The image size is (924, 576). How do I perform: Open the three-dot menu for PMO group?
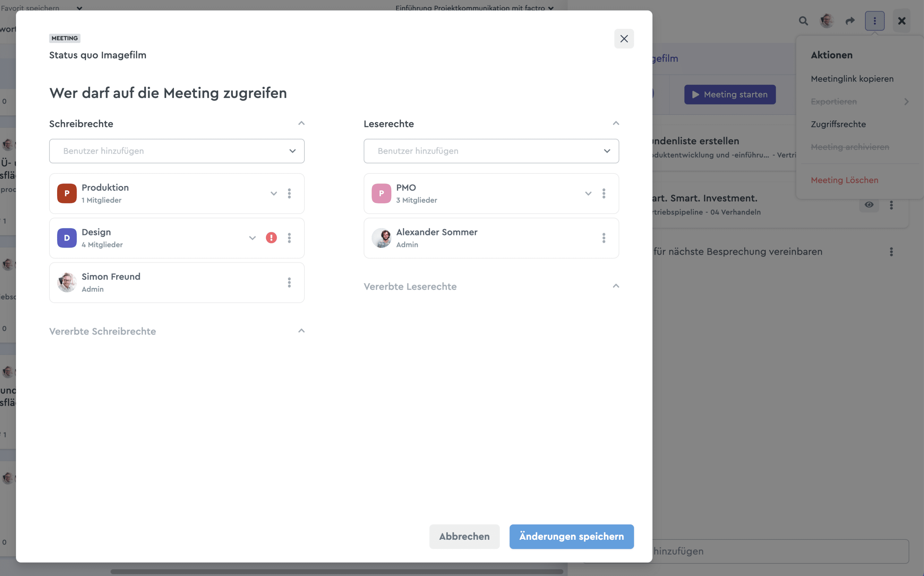point(604,193)
